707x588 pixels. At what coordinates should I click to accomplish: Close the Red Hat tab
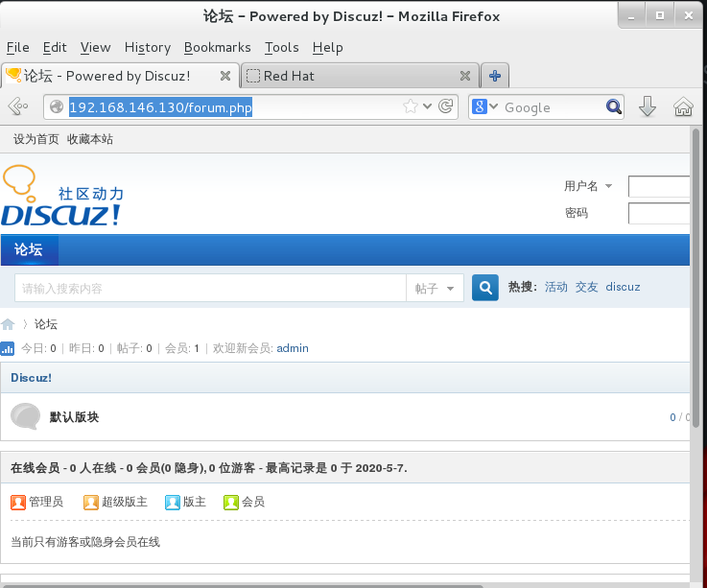pyautogui.click(x=465, y=76)
